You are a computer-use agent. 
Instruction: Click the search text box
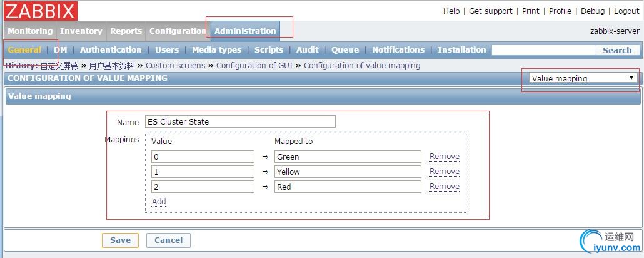tap(543, 50)
